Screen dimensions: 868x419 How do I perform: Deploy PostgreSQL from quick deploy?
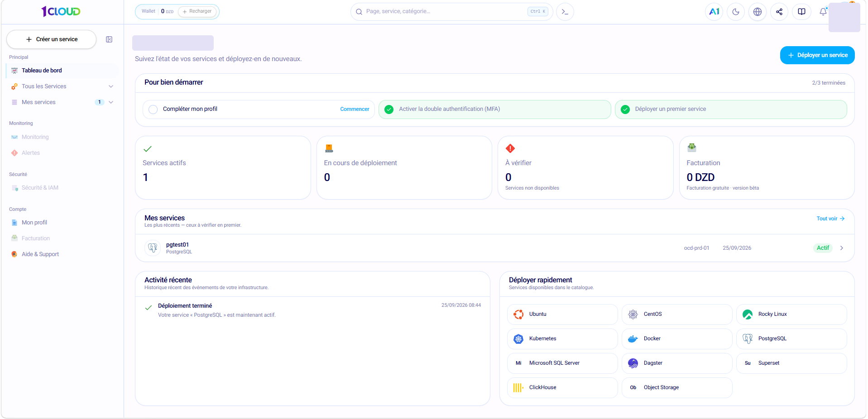[791, 338]
